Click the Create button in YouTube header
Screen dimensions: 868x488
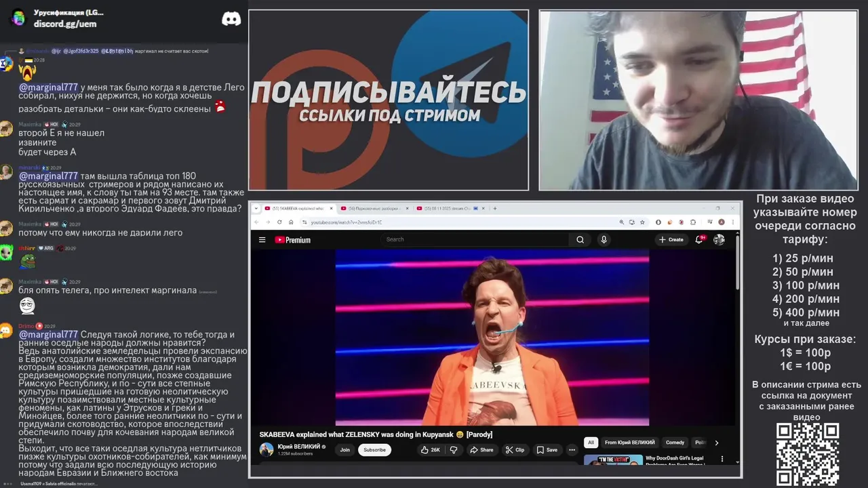pyautogui.click(x=671, y=239)
